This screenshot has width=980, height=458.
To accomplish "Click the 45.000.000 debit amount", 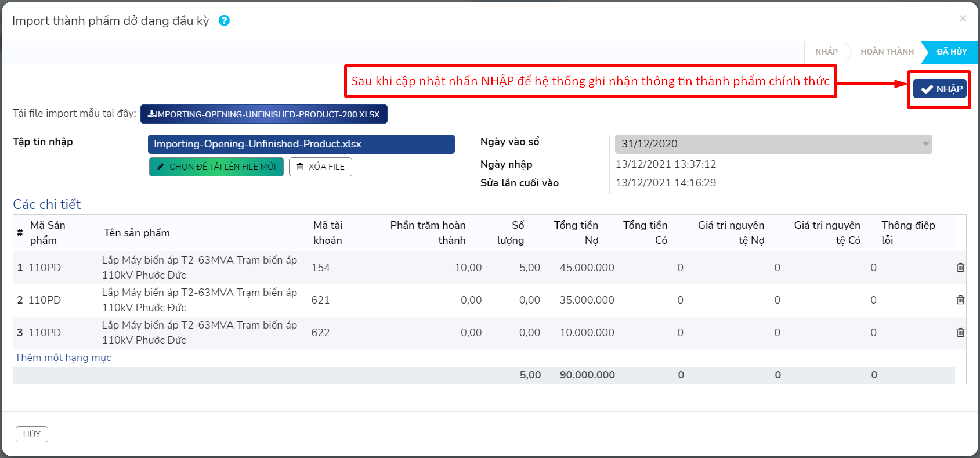I will (587, 268).
